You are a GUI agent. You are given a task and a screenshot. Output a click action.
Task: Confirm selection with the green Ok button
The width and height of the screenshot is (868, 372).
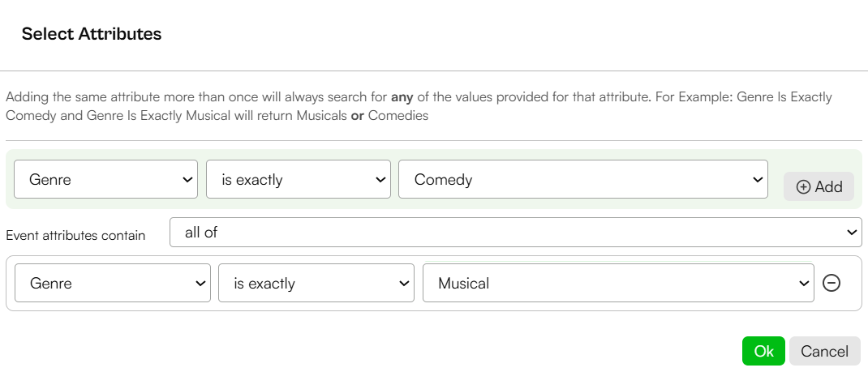click(x=763, y=351)
